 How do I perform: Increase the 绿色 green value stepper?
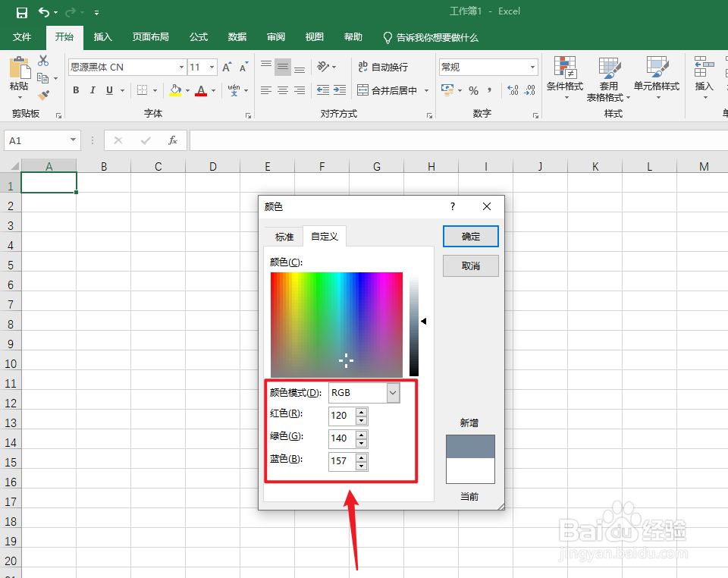[x=362, y=435]
